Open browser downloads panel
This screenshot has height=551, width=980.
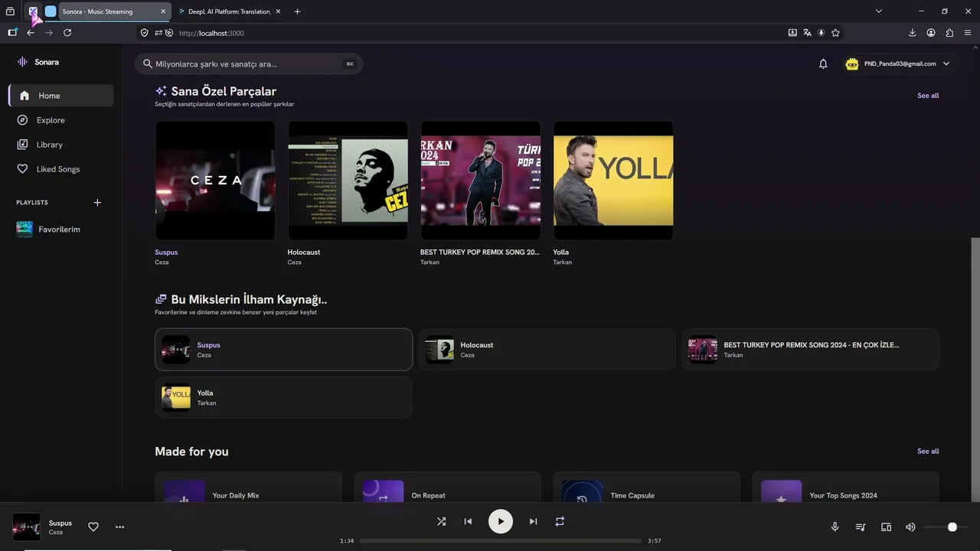coord(912,33)
